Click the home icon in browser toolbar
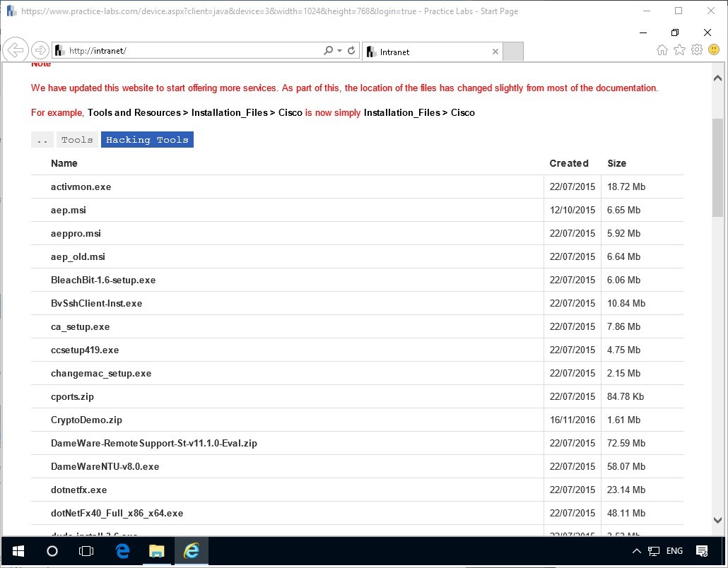This screenshot has height=568, width=728. tap(662, 50)
